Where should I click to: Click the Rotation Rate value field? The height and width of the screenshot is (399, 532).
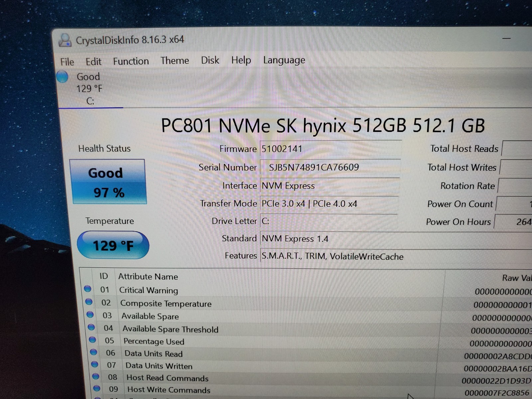(515, 186)
